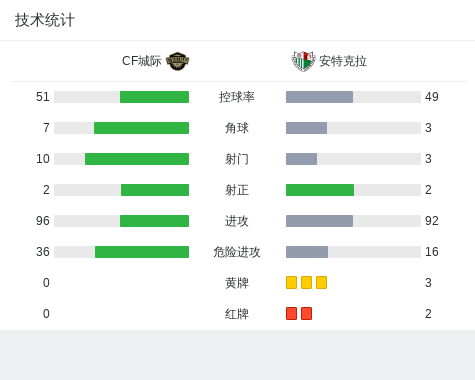Open the CF城际 team name link
Screen dimensions: 475x380
pos(142,61)
